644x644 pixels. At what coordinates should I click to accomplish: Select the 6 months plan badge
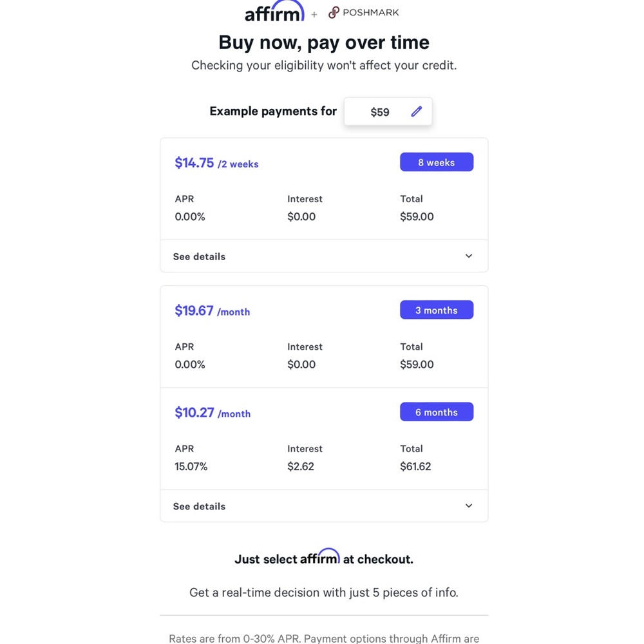click(437, 412)
